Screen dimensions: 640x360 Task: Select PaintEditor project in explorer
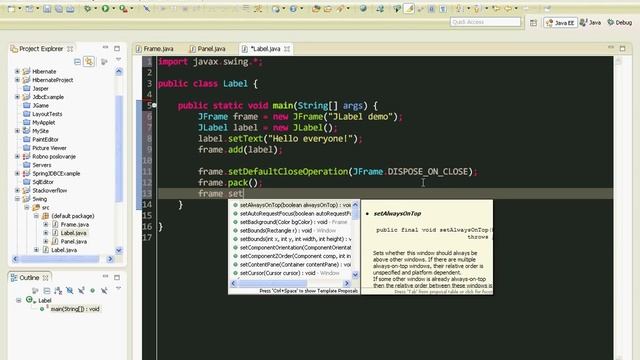45,139
